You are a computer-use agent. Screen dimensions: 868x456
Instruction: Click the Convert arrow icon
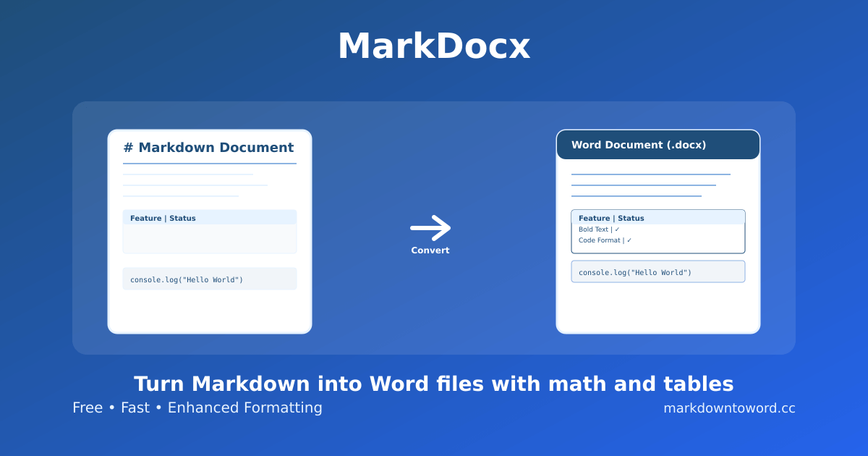pyautogui.click(x=430, y=228)
